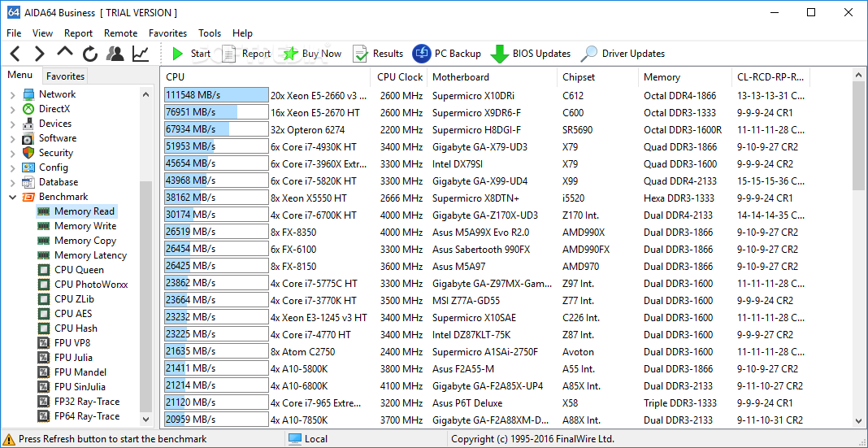Select the 111548 MB/s result bar
The width and height of the screenshot is (868, 448).
(x=216, y=95)
